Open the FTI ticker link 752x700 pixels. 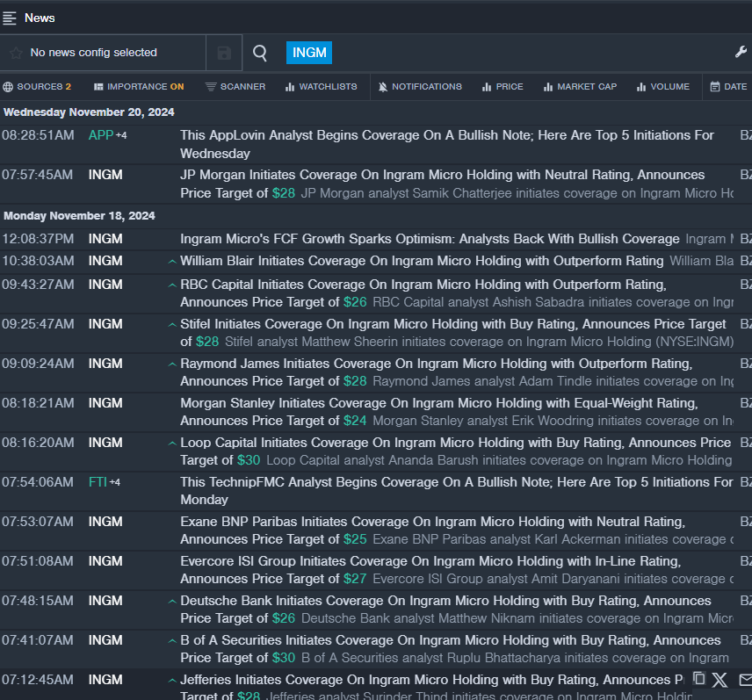(x=98, y=482)
